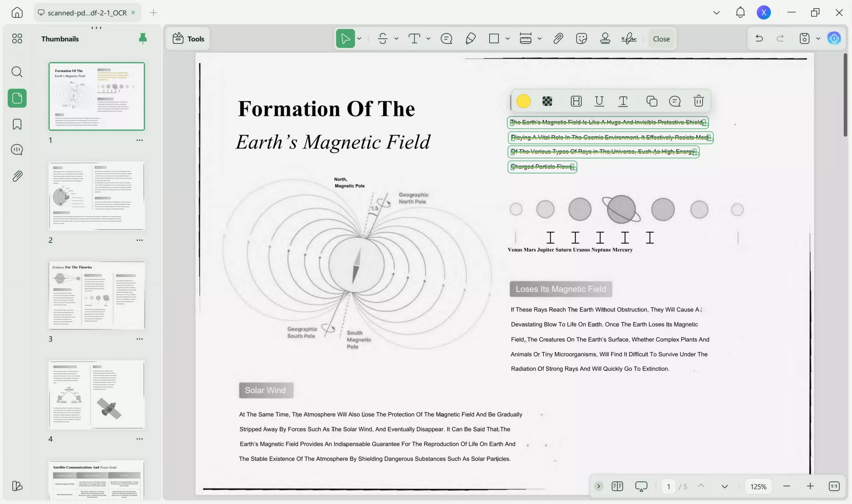Select the Text tool in the toolbar
The width and height of the screenshot is (852, 504).
pyautogui.click(x=415, y=38)
